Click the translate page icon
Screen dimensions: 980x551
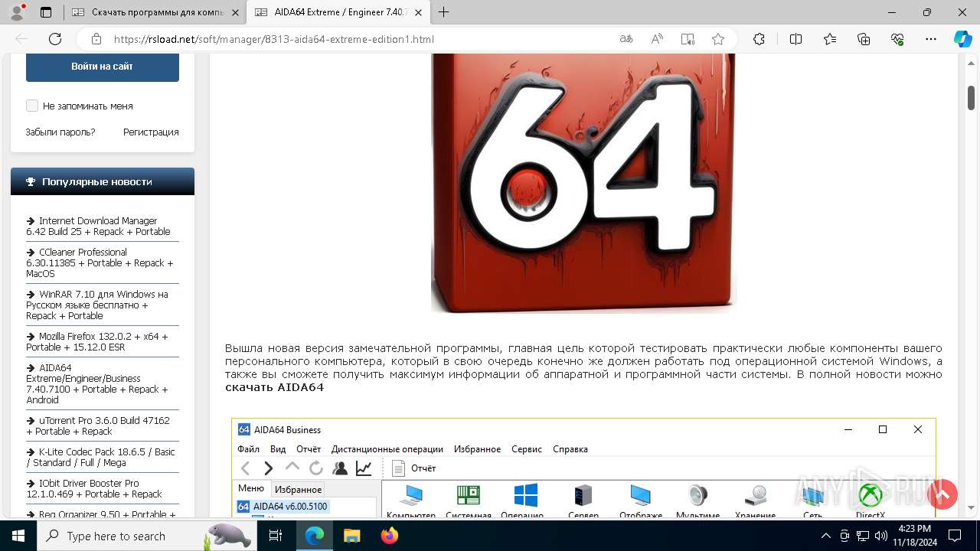pos(626,39)
